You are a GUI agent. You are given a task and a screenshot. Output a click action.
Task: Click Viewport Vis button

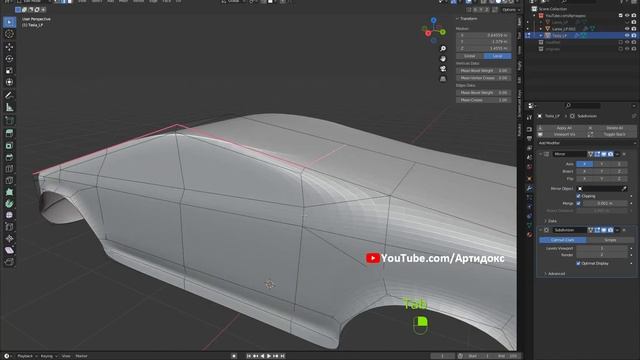click(561, 134)
